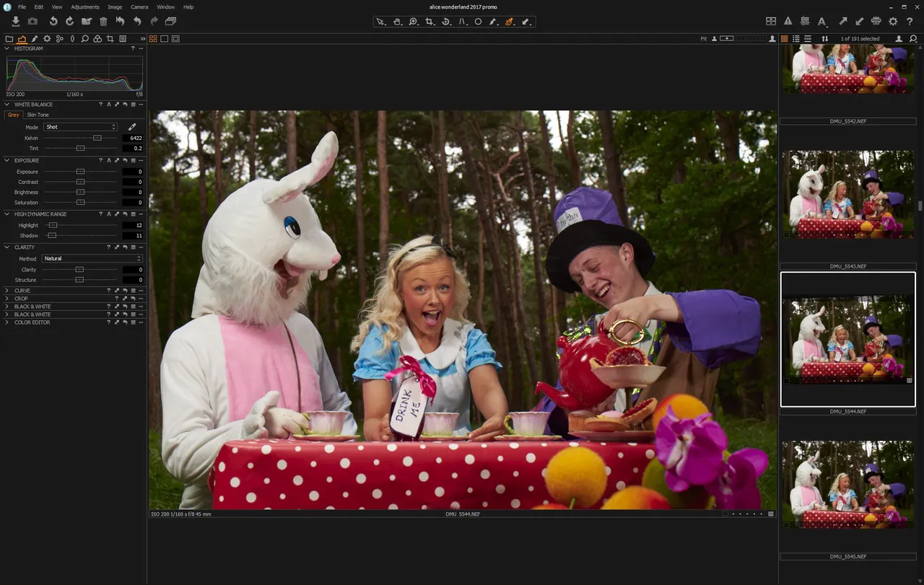Click the Rotate left icon
The height and width of the screenshot is (585, 924).
tap(53, 22)
